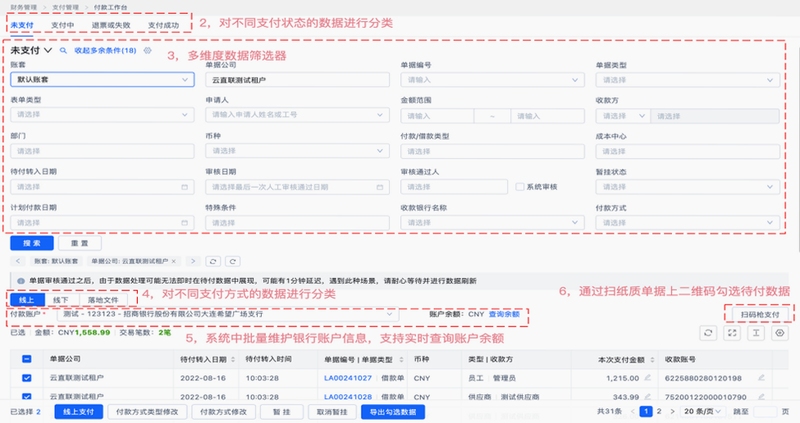Open the 单据编号 dropdown
Screen dimensions: 800x423
[x=492, y=80]
